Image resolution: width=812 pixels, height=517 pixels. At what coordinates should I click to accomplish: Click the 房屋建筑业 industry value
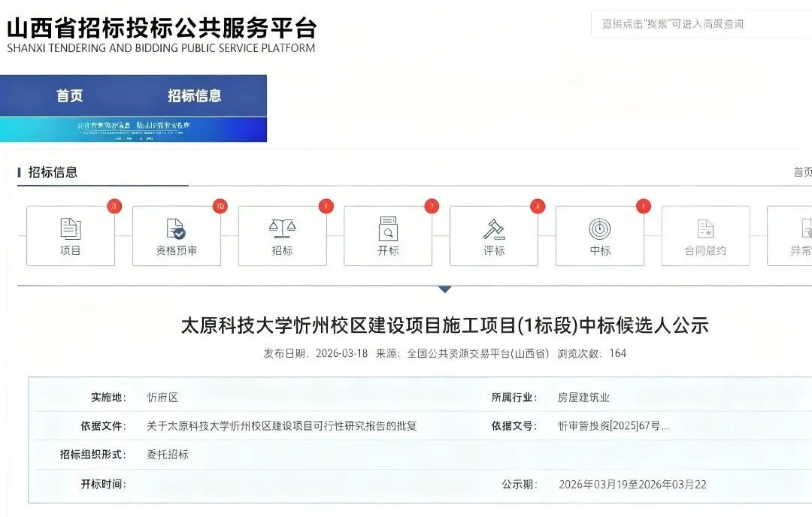click(x=583, y=398)
